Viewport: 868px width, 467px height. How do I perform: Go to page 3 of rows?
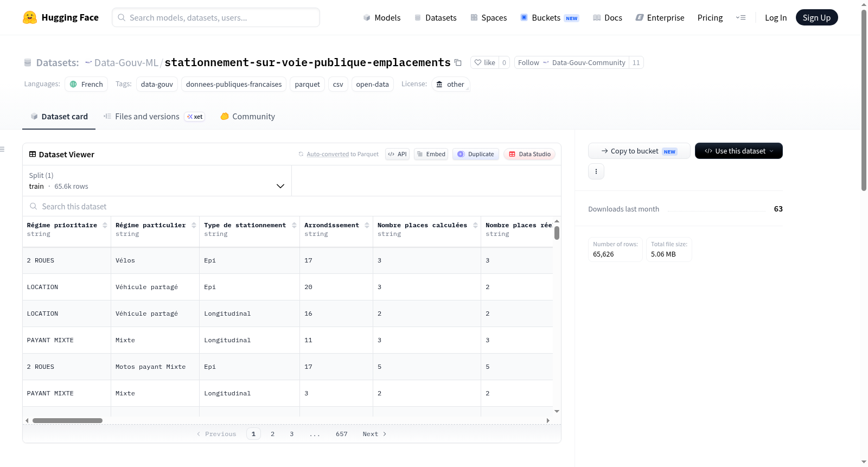(292, 434)
